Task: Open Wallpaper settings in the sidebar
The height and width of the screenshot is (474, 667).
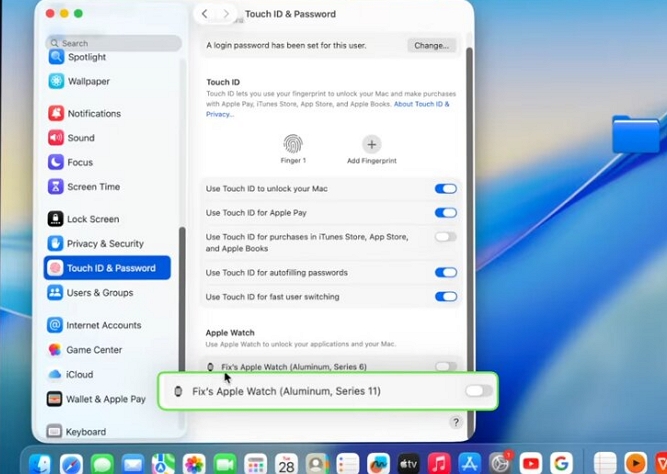Action: 79,81
